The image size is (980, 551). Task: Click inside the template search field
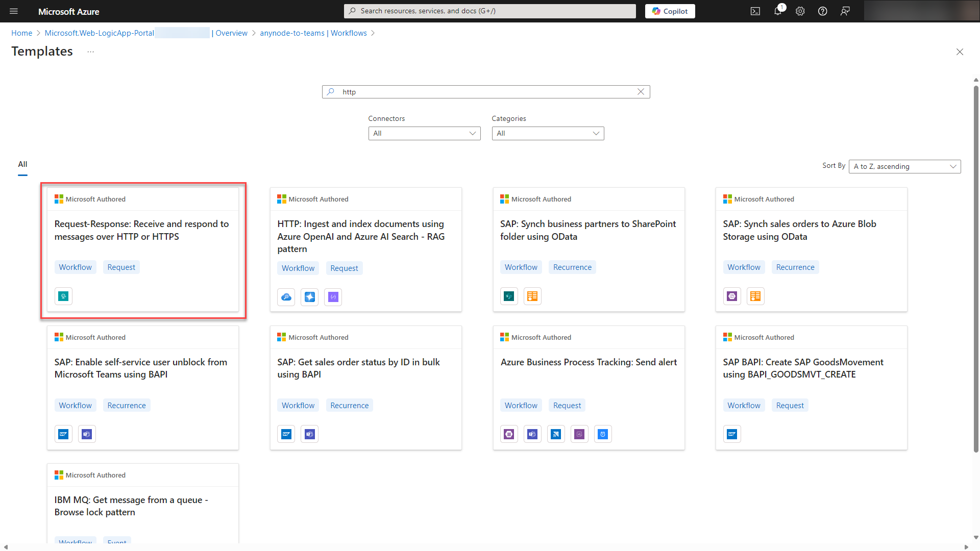[485, 91]
